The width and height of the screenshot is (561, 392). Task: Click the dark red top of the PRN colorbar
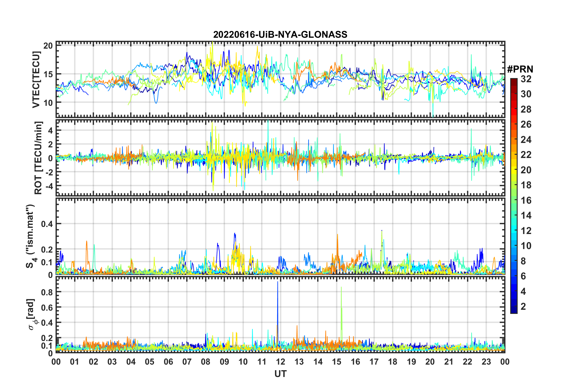pos(514,80)
